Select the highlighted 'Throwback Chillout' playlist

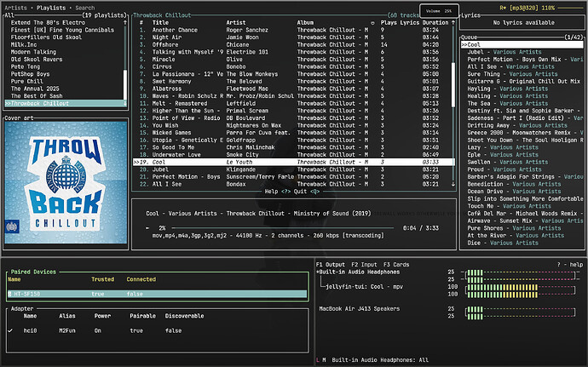[x=66, y=103]
